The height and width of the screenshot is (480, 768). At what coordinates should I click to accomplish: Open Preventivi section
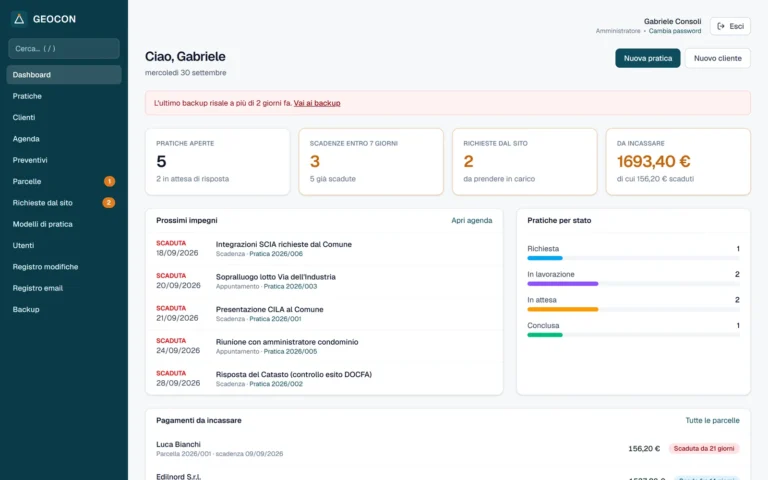click(64, 160)
